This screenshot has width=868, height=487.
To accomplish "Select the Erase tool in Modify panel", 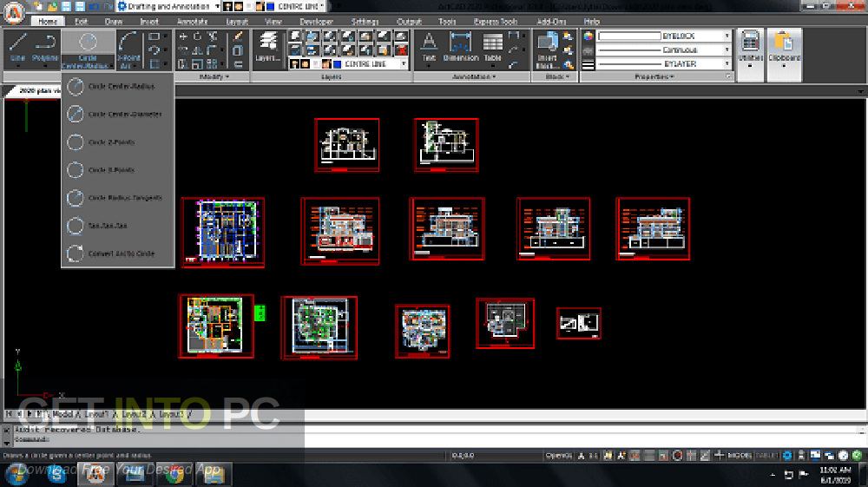I will [238, 36].
